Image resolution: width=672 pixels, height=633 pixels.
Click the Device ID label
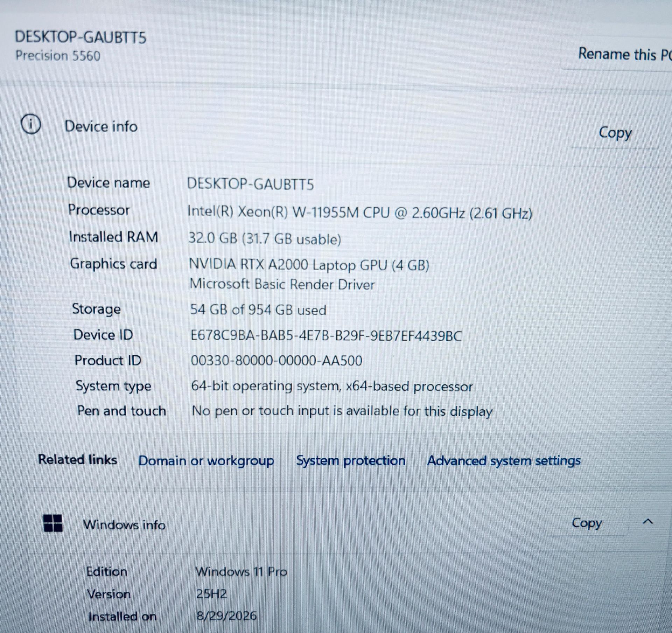(103, 335)
